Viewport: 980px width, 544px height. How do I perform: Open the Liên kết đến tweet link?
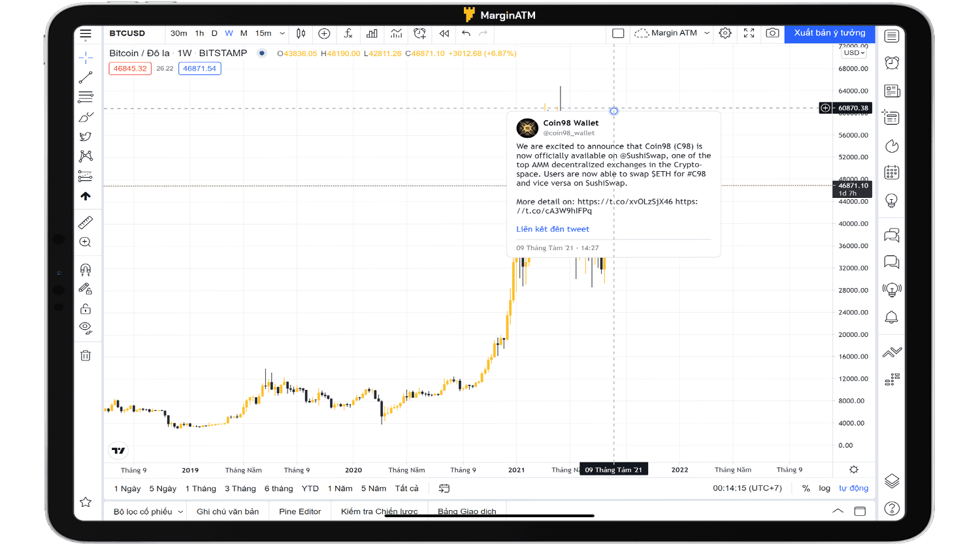tap(553, 229)
